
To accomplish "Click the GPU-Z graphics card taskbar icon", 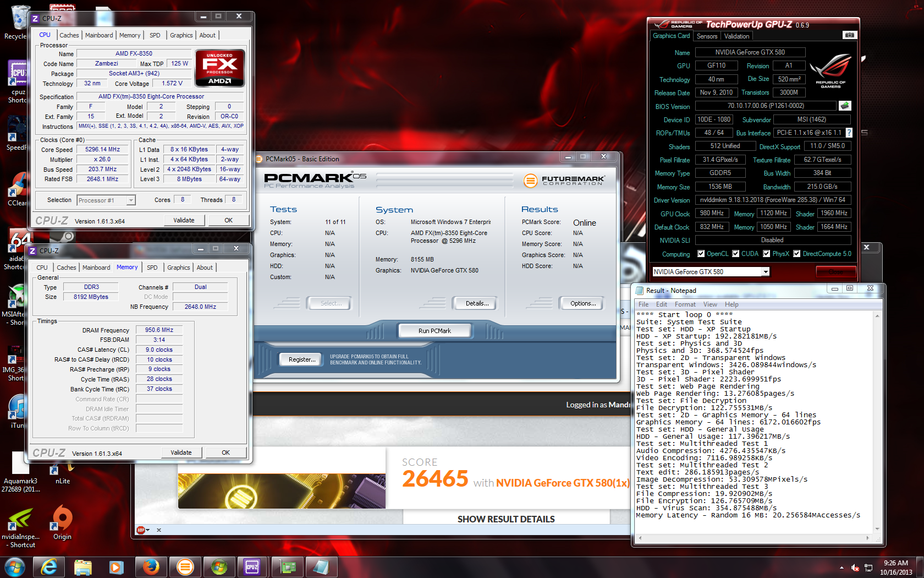I will coord(288,566).
